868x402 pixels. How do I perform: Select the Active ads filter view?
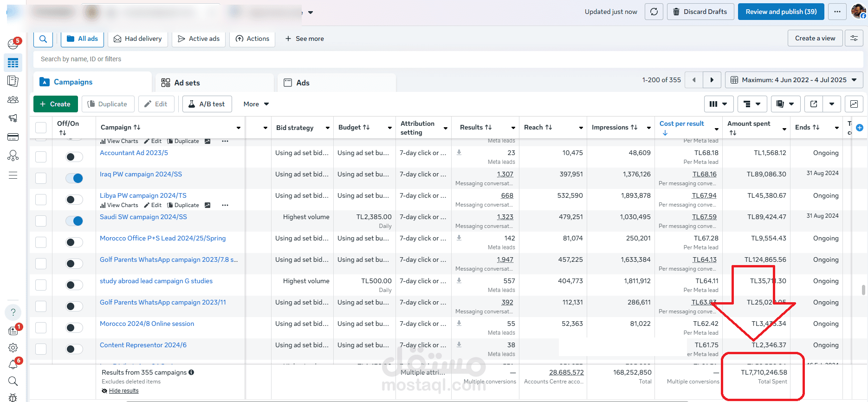coord(199,39)
